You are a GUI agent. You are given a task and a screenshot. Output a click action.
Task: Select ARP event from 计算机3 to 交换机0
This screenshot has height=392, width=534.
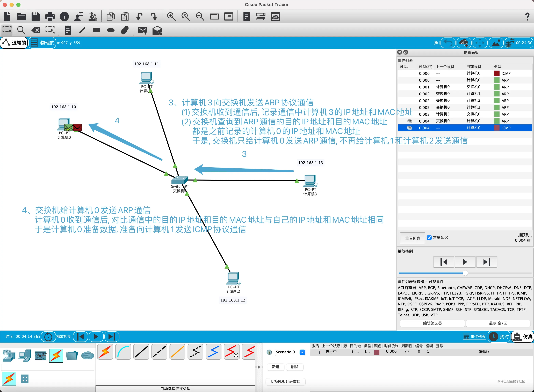pos(465,114)
